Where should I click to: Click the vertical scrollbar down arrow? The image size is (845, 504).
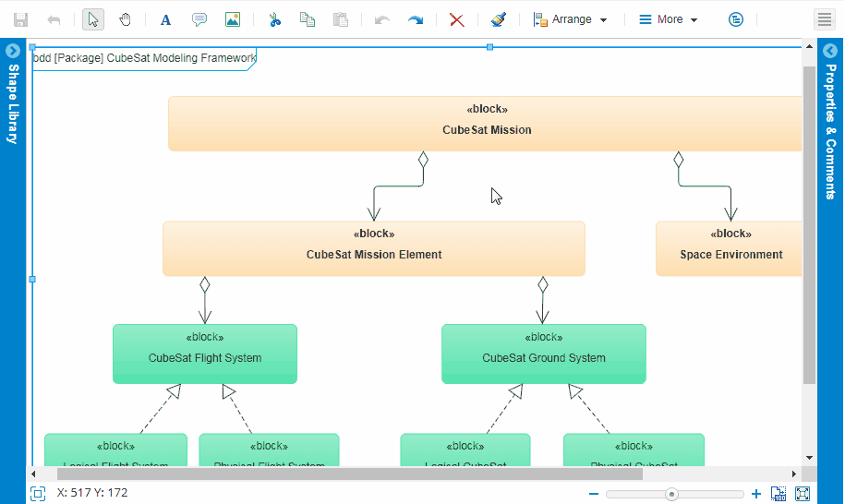809,458
